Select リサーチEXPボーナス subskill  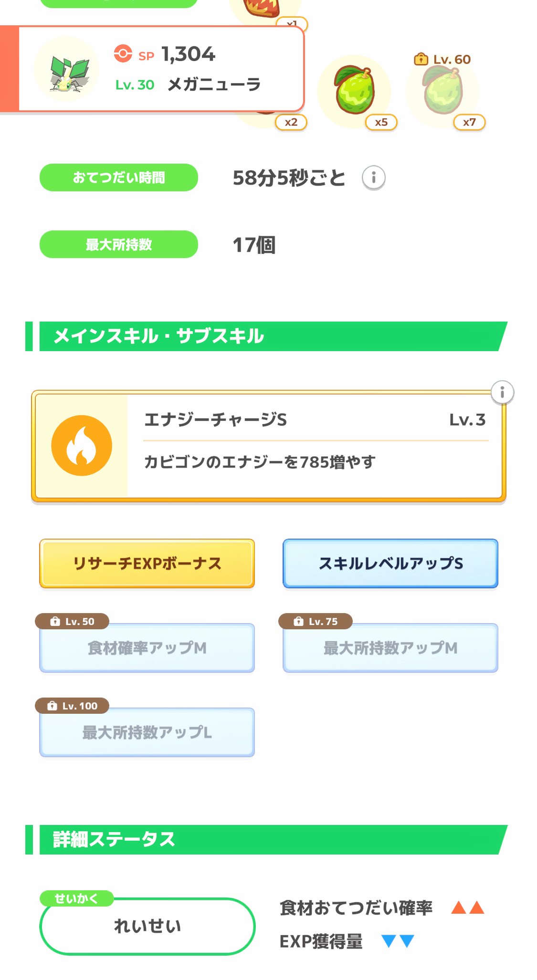(x=147, y=563)
